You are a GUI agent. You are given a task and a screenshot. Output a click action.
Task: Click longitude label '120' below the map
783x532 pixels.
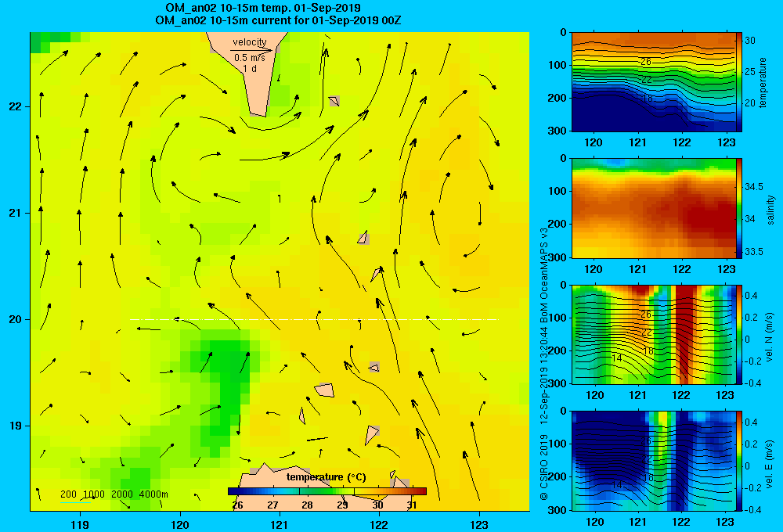[180, 524]
